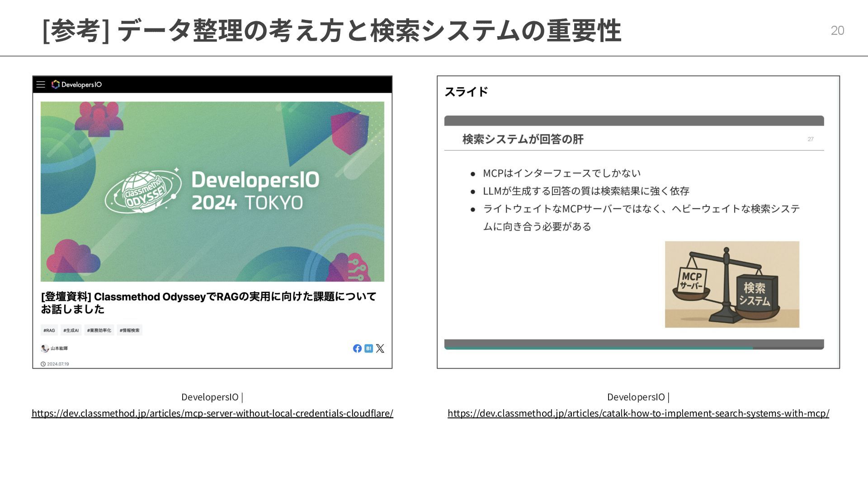Select the #生成AI tag

(71, 330)
